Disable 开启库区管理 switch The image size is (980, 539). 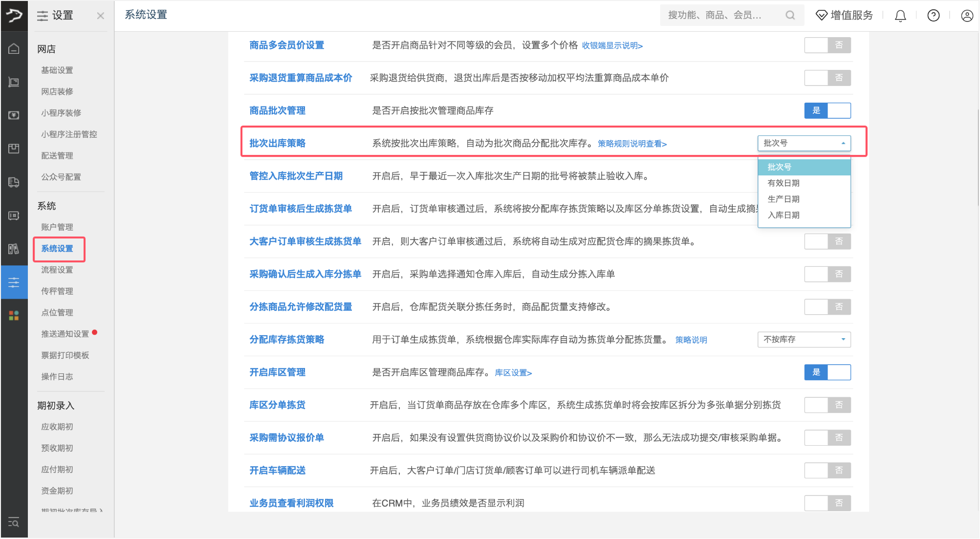[827, 372]
